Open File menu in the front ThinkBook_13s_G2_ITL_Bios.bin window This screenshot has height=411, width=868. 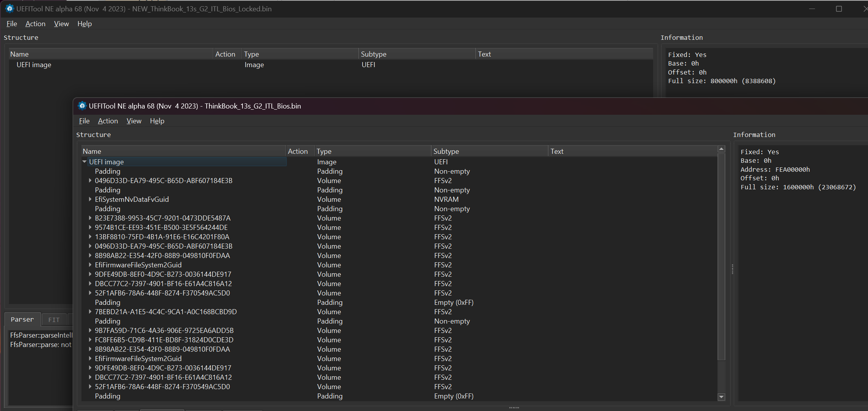(x=84, y=121)
